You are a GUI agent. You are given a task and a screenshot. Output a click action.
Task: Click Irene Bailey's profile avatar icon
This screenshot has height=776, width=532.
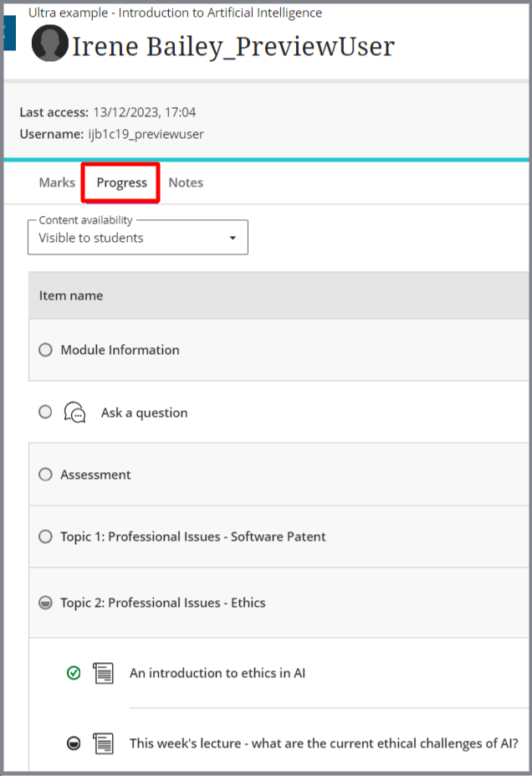point(49,44)
